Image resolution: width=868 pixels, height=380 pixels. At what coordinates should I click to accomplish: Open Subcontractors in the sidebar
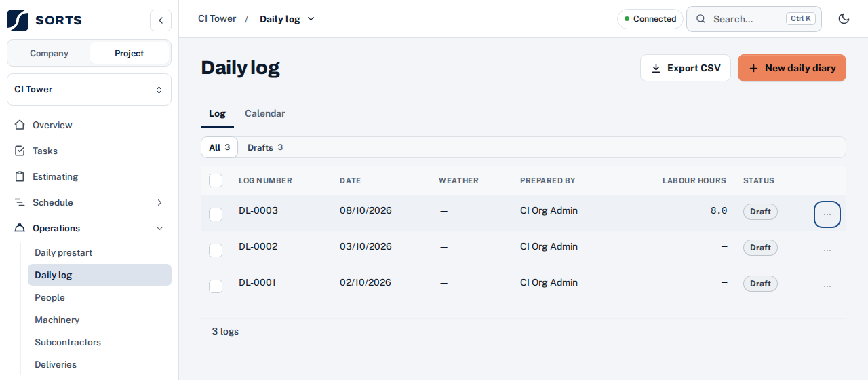coord(99,342)
